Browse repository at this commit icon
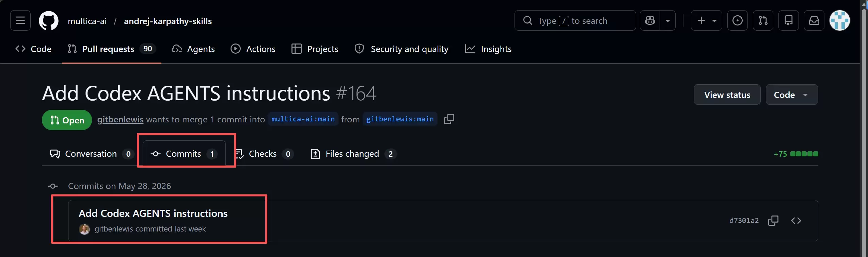 coord(796,221)
